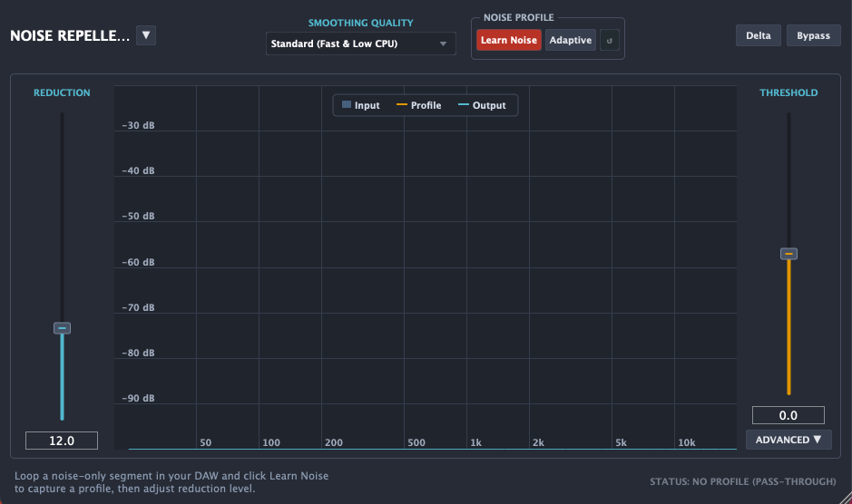Expand the ADVANCED settings section
The image size is (852, 504).
tap(788, 440)
